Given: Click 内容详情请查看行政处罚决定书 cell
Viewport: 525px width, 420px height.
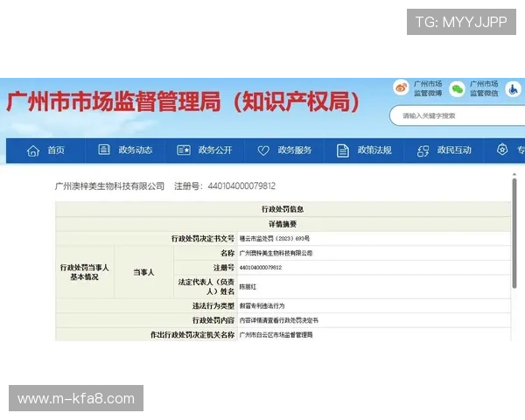Looking at the screenshot, I should (x=278, y=320).
